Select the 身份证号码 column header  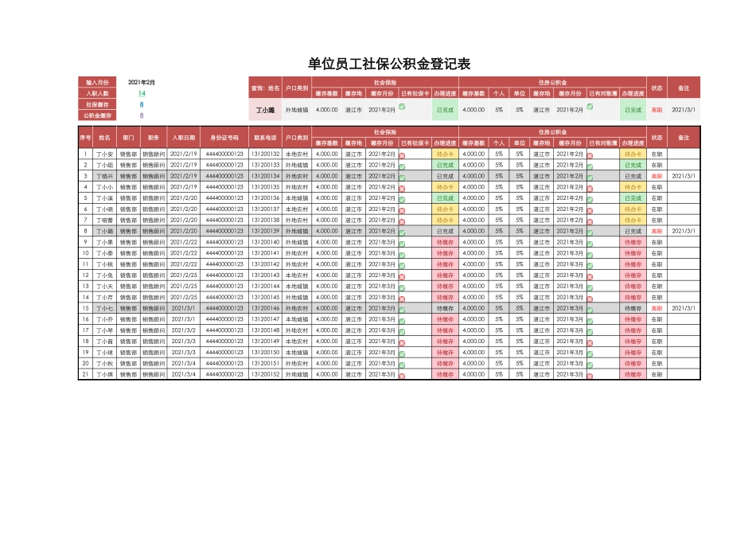tap(224, 138)
